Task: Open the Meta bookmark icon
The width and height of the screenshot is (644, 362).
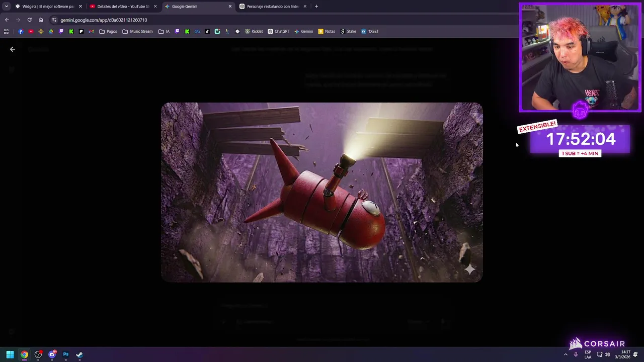Action: [x=197, y=31]
